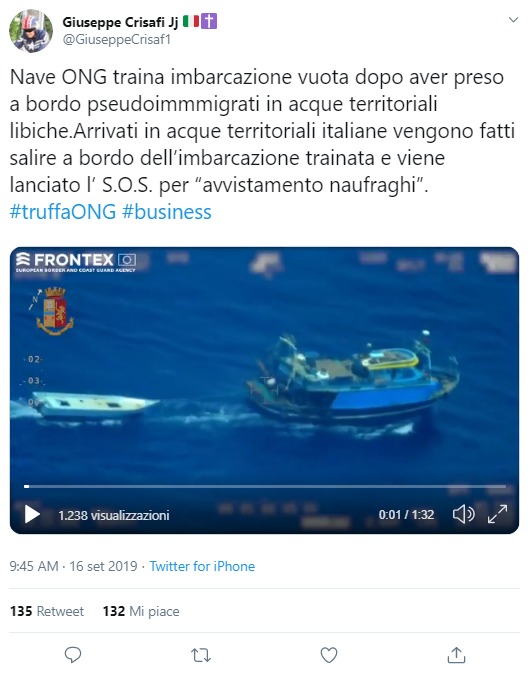Retweet using the retweet arrows icon
Viewport: 532px width, 674px height.
(201, 655)
